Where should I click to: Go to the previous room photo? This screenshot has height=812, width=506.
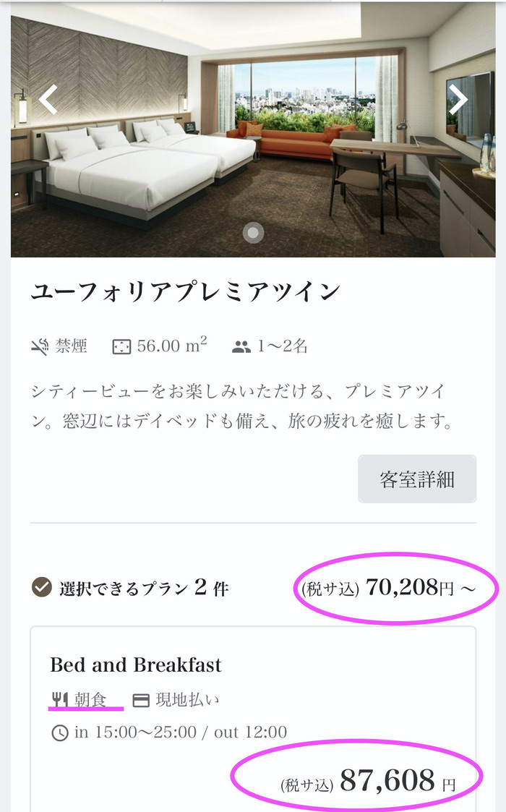click(48, 100)
